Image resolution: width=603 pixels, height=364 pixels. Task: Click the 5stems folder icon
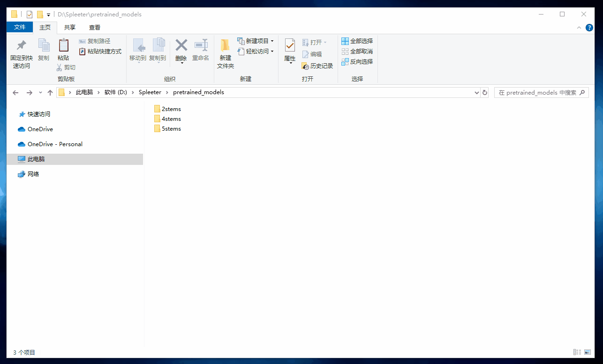point(157,128)
